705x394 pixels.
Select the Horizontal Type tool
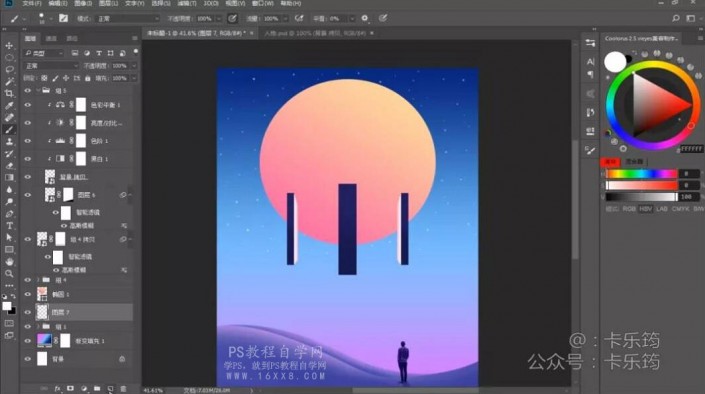click(x=9, y=225)
